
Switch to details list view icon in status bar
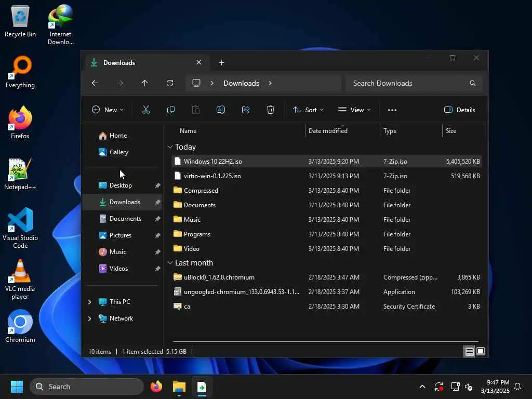[x=469, y=352]
